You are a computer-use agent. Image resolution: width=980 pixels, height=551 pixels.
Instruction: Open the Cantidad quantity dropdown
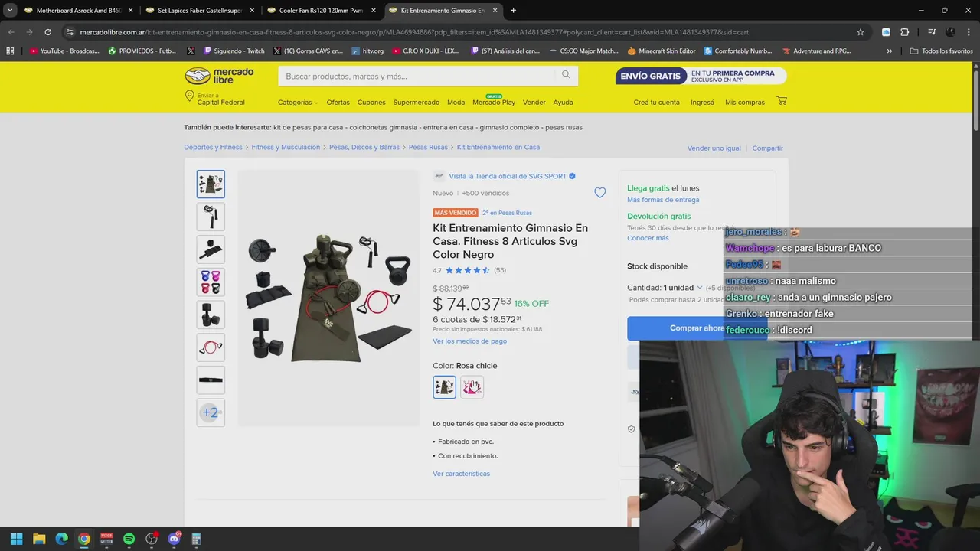(683, 288)
